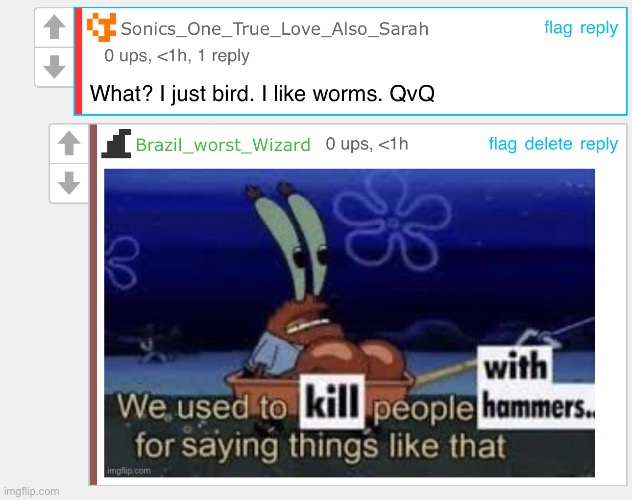The width and height of the screenshot is (632, 500).
Task: Delete Brazil_worst_Wizard's comment
Action: tap(548, 144)
